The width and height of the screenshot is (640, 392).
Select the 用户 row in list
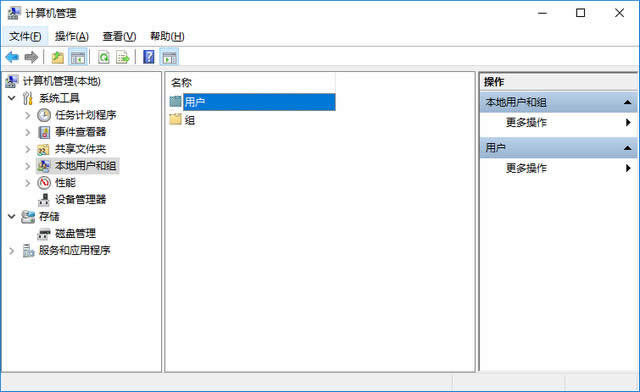(x=259, y=102)
